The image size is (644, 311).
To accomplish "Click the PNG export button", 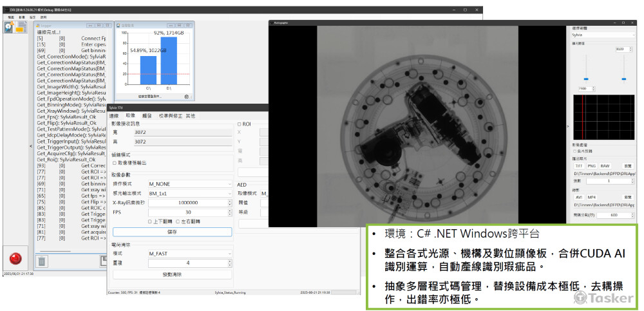I will 591,166.
